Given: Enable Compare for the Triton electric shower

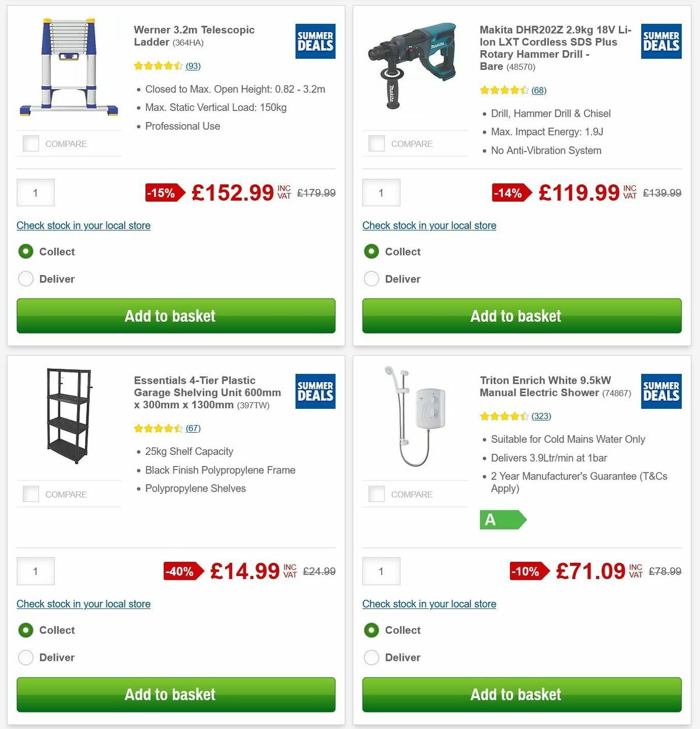Looking at the screenshot, I should tap(376, 494).
